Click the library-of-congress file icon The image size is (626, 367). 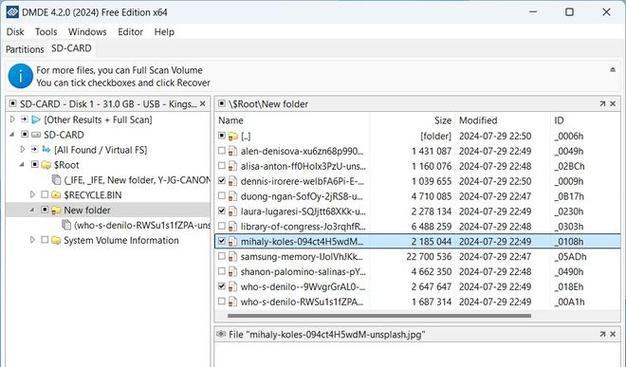coord(232,227)
